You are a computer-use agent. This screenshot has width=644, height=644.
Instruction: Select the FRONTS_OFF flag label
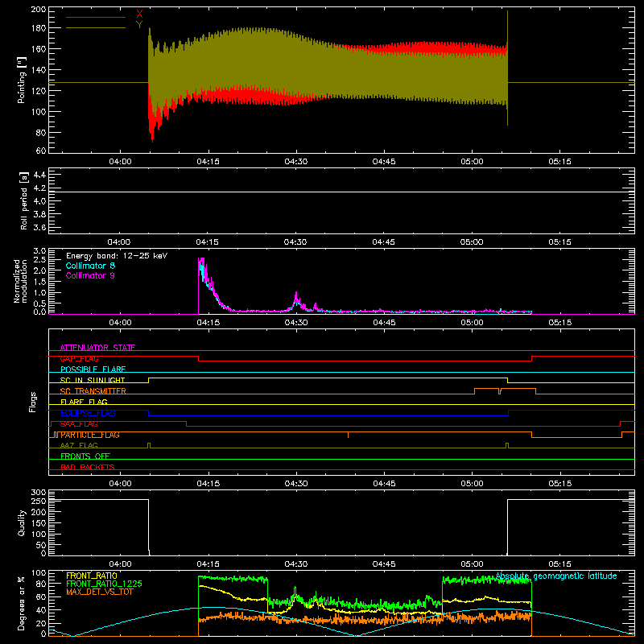(x=85, y=456)
